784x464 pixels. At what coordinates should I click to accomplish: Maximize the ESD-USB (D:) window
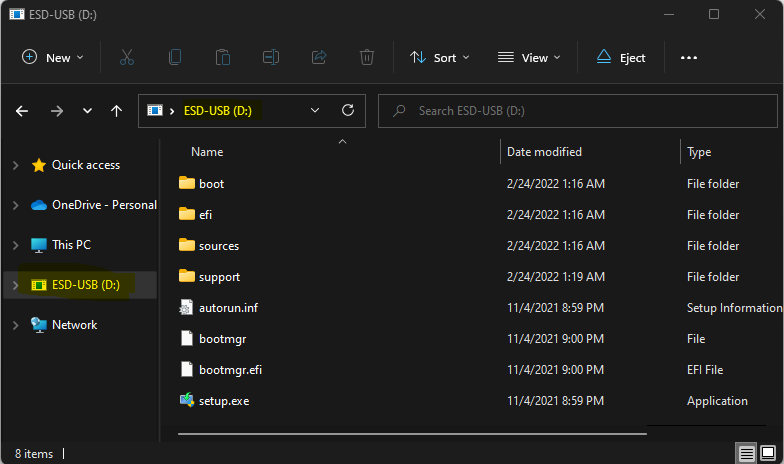click(x=714, y=14)
